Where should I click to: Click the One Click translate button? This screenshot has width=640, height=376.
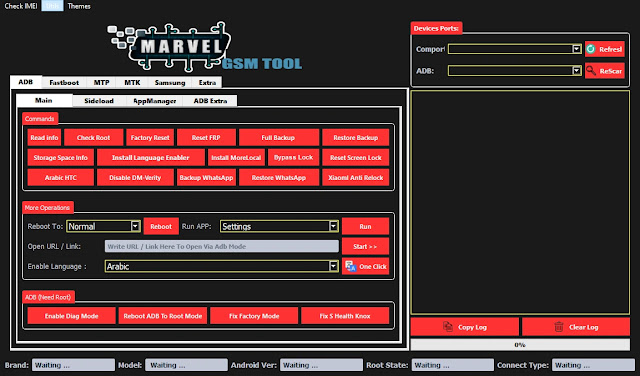click(x=365, y=267)
